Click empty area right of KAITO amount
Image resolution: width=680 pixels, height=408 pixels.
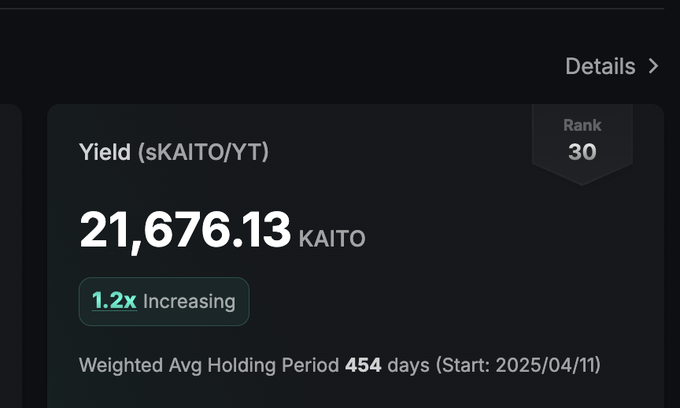point(499,234)
